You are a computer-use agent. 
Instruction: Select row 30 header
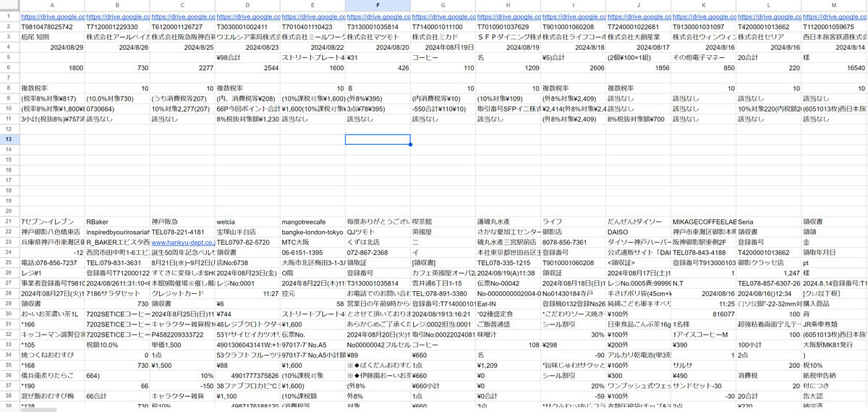click(x=10, y=313)
